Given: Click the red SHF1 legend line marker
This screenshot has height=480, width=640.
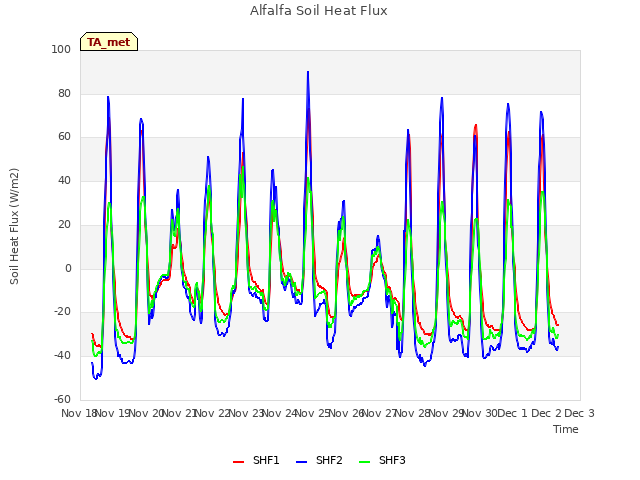Looking at the screenshot, I should click(238, 462).
